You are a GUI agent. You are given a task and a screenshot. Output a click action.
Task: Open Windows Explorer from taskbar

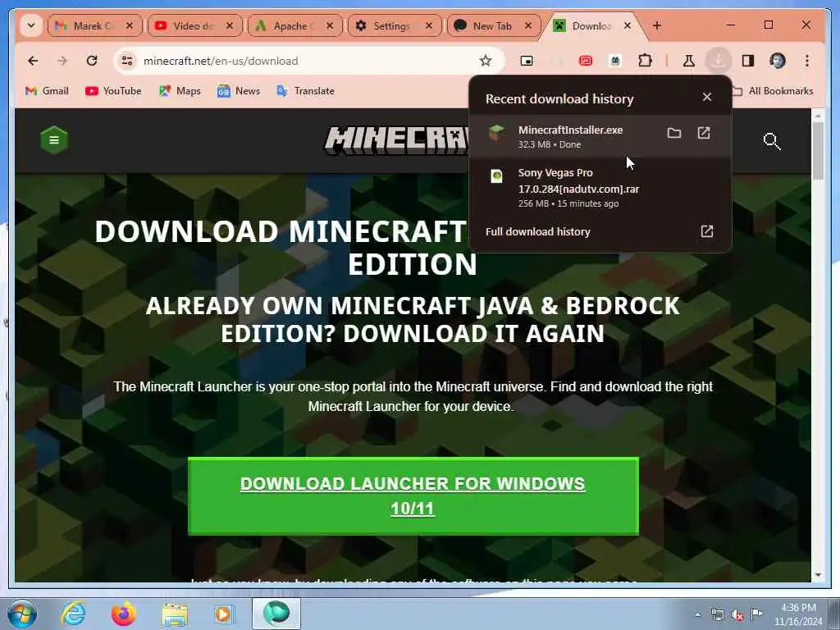[175, 615]
